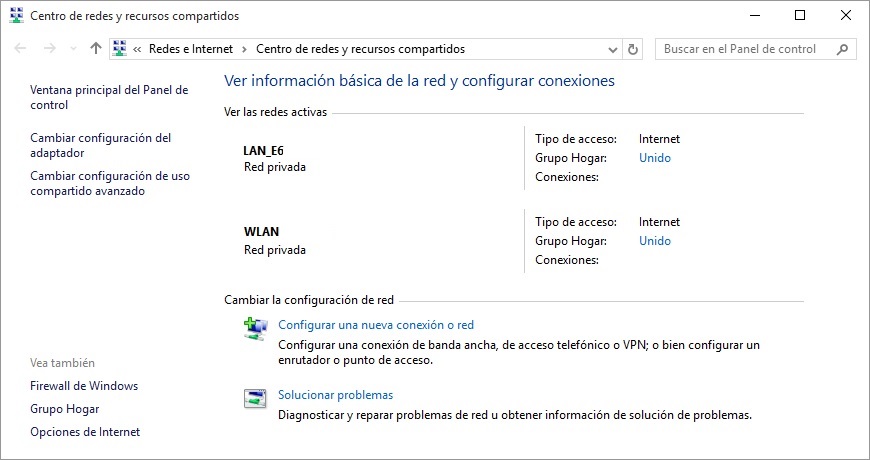The image size is (870, 460).
Task: Expand the address bar history dropdown
Action: [613, 49]
